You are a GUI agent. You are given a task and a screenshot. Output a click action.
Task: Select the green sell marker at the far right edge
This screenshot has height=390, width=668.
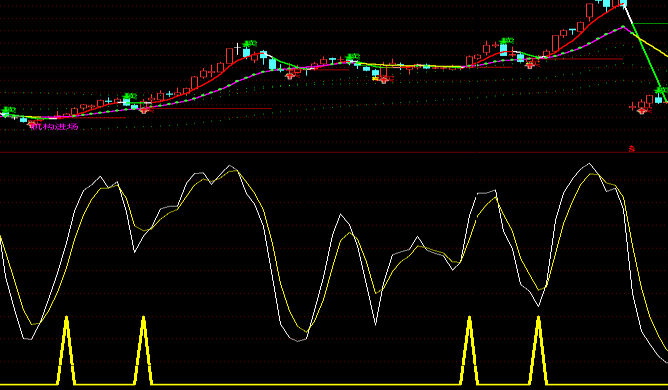click(x=662, y=90)
